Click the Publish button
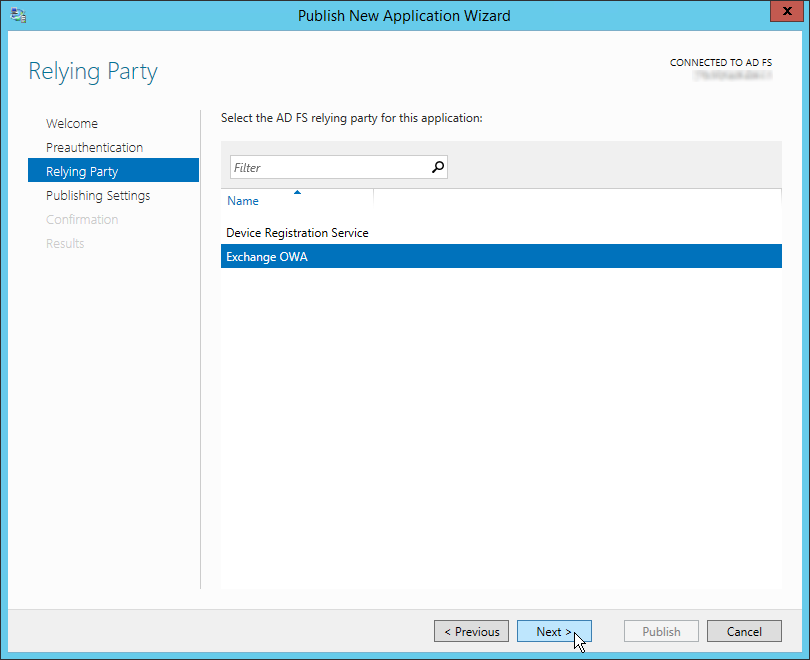810x660 pixels. pyautogui.click(x=661, y=631)
